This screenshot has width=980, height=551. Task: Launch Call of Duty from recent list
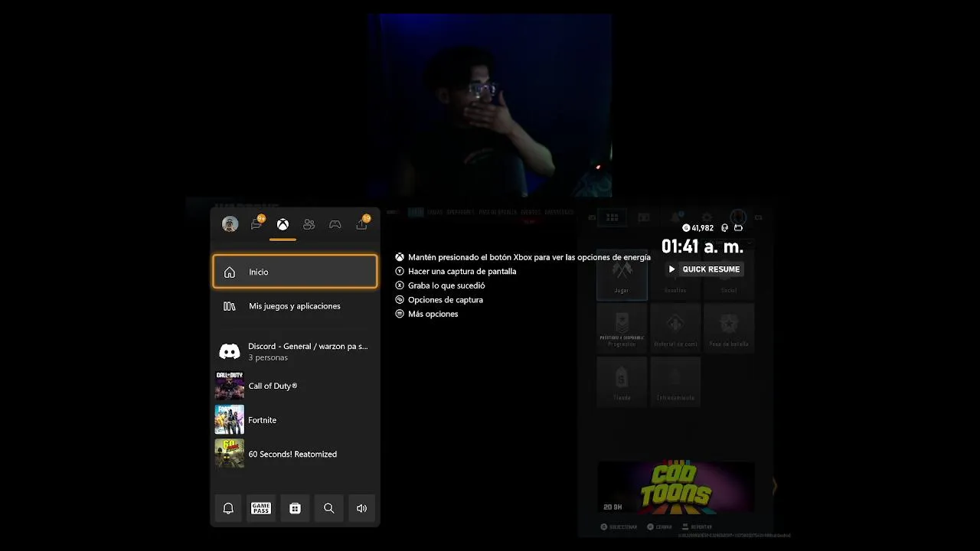295,386
